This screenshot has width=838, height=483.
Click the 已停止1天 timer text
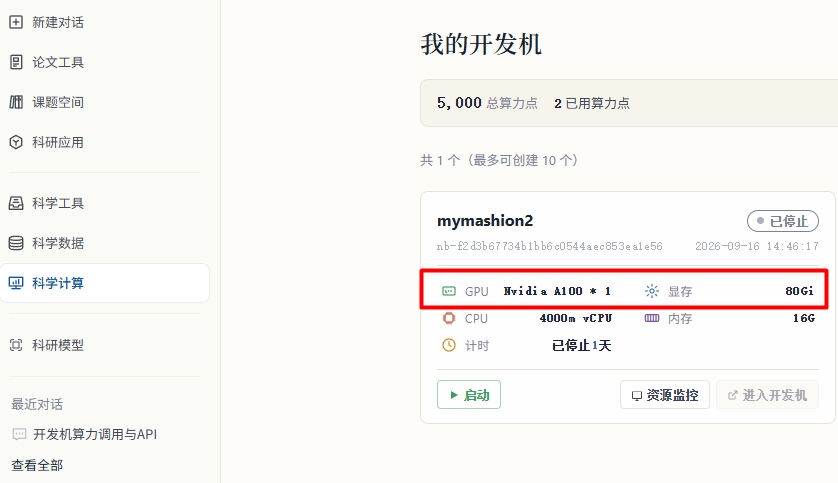click(581, 346)
